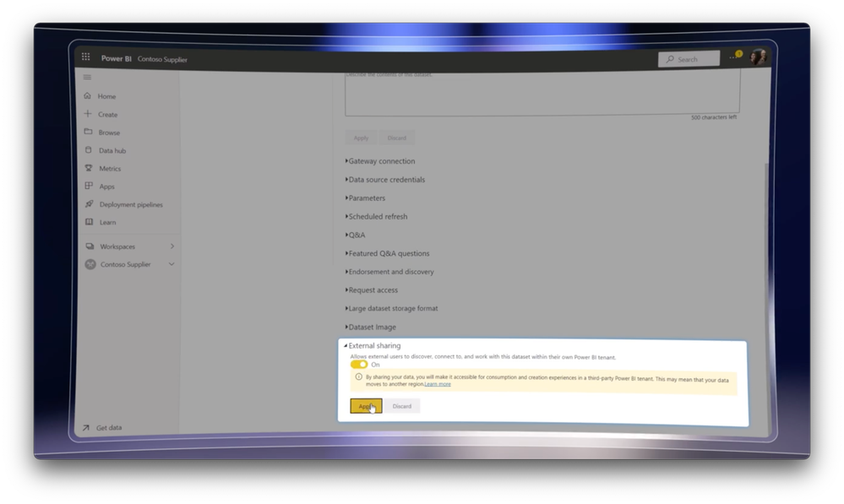This screenshot has height=504, width=844.
Task: Open the app launcher grid icon
Action: point(85,57)
